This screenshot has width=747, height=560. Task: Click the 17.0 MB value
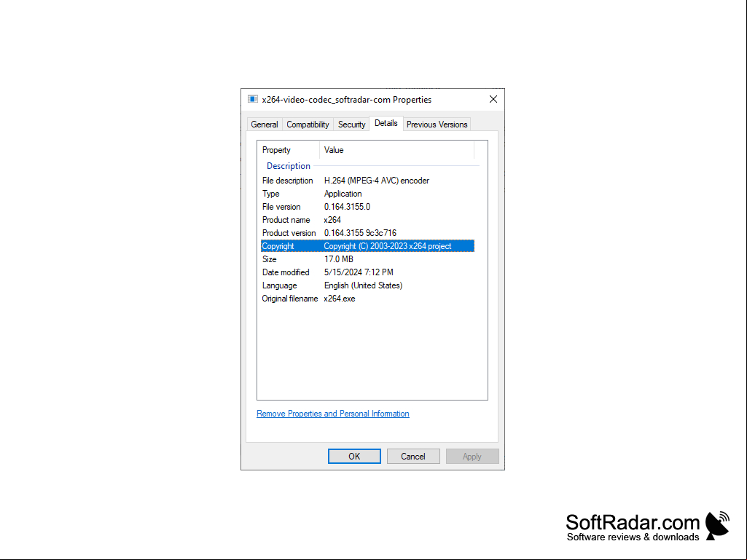pyautogui.click(x=339, y=259)
